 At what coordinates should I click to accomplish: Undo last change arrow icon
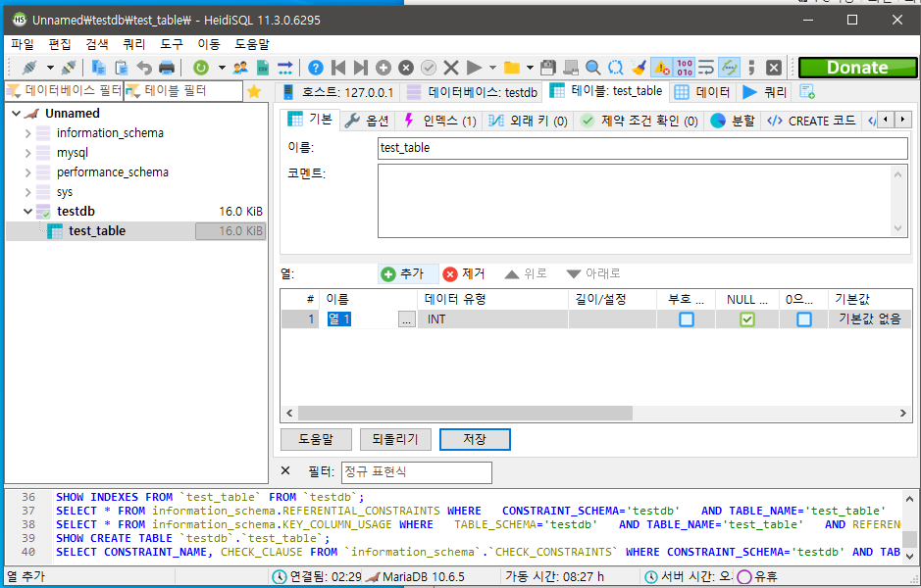[144, 68]
